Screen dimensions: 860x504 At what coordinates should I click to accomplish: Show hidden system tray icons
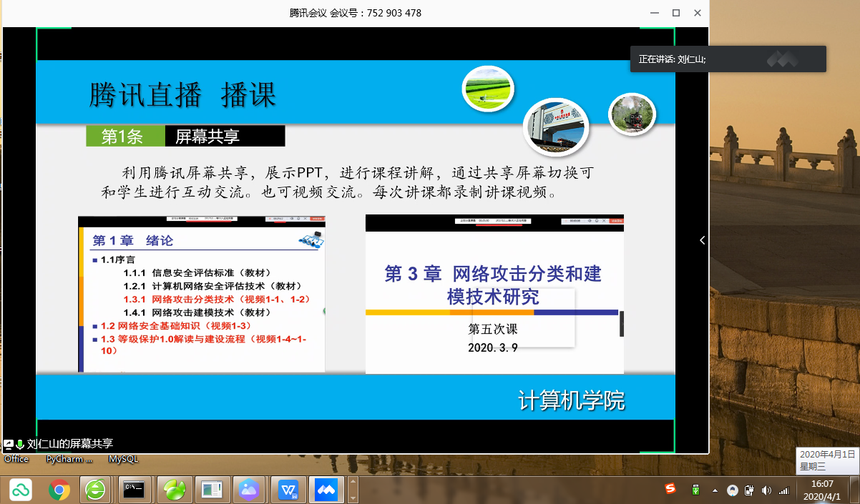tap(714, 490)
